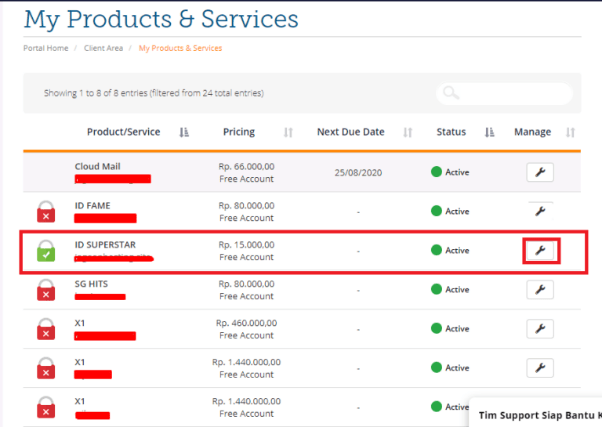Viewport: 602px width, 427px height.
Task: Click Next Due Date column header
Action: [x=351, y=132]
